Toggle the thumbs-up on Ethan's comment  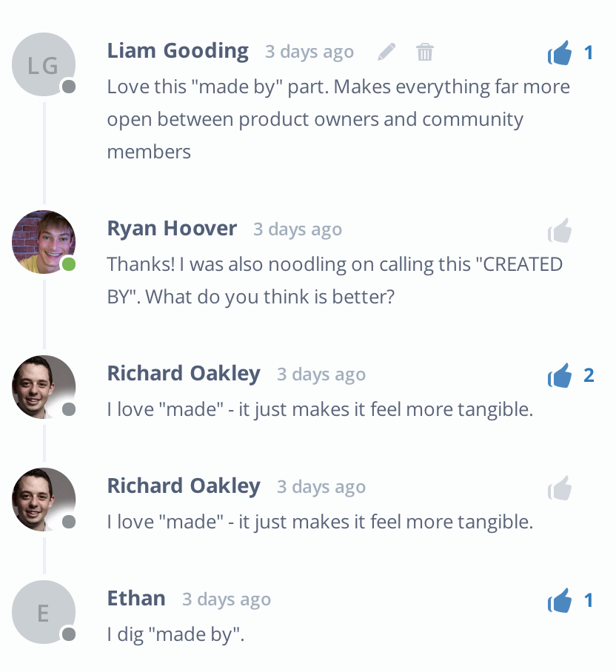click(x=560, y=600)
